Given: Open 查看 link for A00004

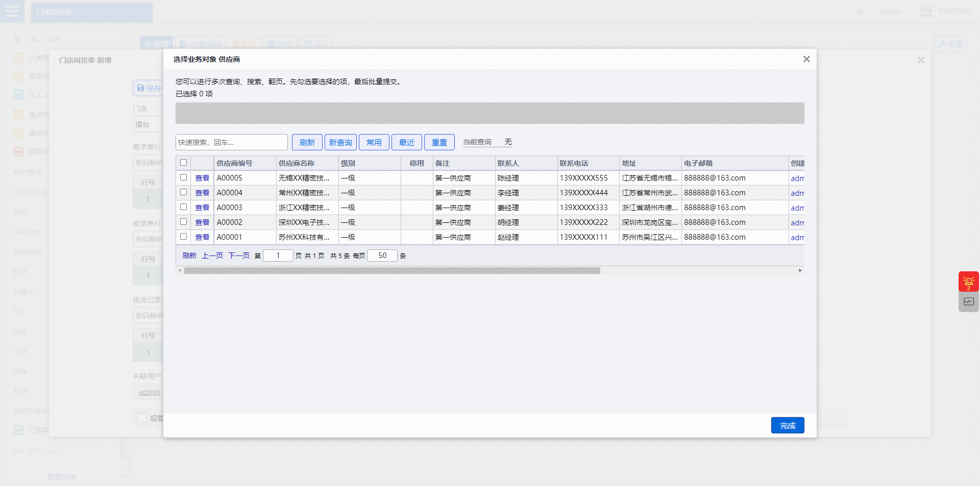Looking at the screenshot, I should [x=202, y=193].
